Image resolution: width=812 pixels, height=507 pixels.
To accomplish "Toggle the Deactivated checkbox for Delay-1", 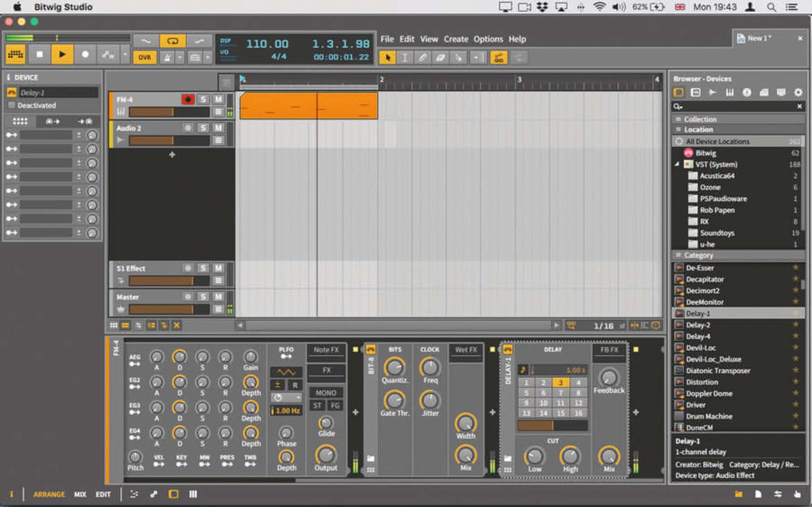I will [x=11, y=105].
